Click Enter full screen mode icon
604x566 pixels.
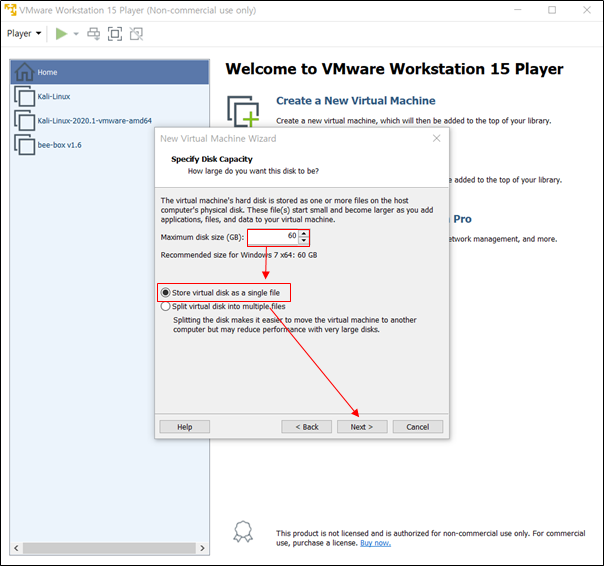115,34
